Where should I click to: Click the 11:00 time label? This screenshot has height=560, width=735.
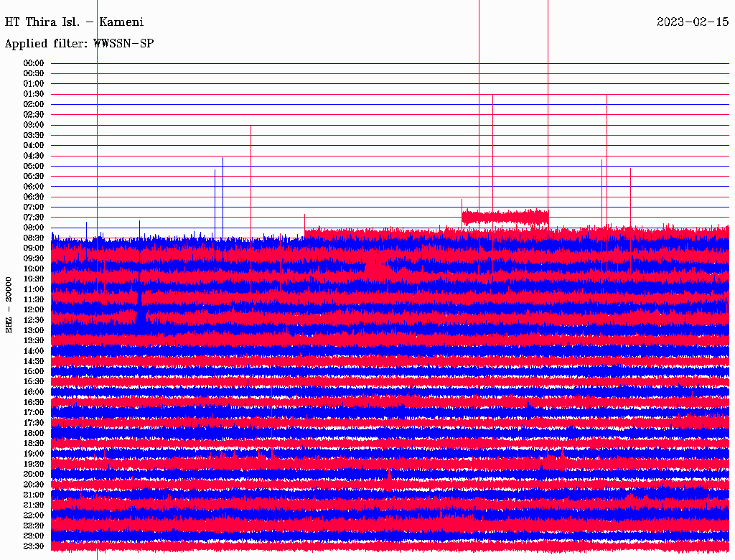(x=34, y=289)
